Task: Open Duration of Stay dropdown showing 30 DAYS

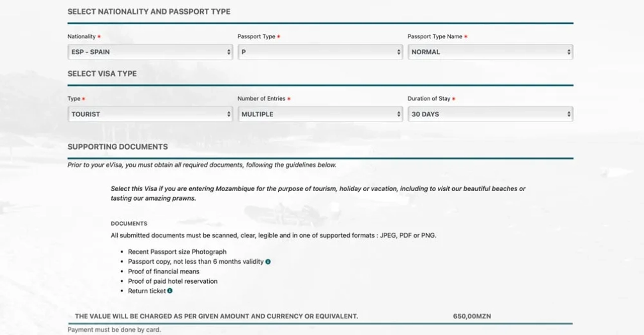Action: [490, 114]
